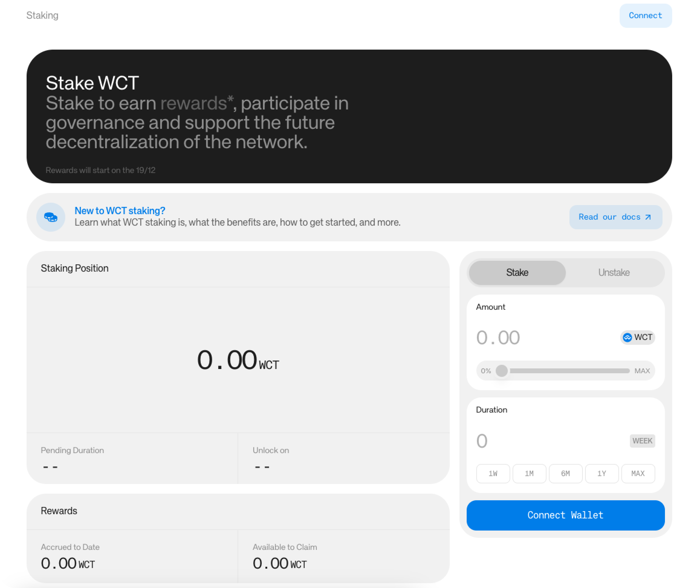
Task: Select the 1W duration preset
Action: tap(493, 474)
